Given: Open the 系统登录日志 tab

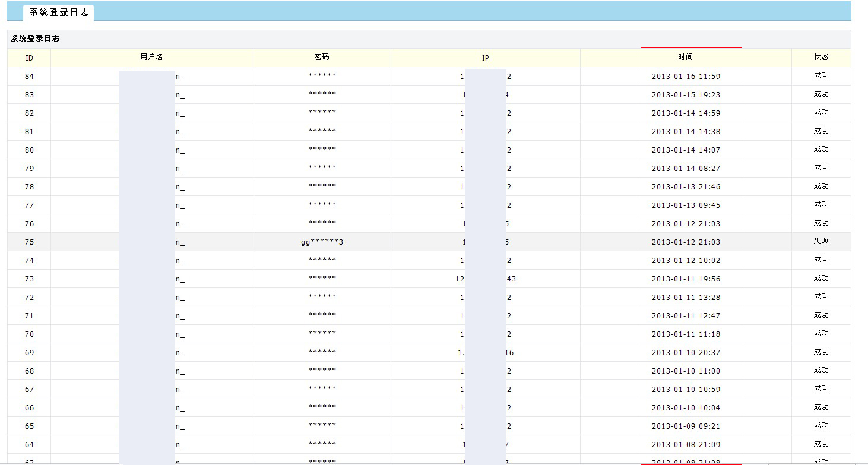Looking at the screenshot, I should 59,12.
